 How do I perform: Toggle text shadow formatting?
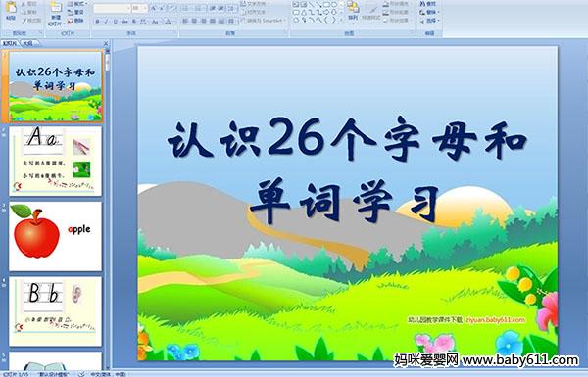click(x=134, y=22)
